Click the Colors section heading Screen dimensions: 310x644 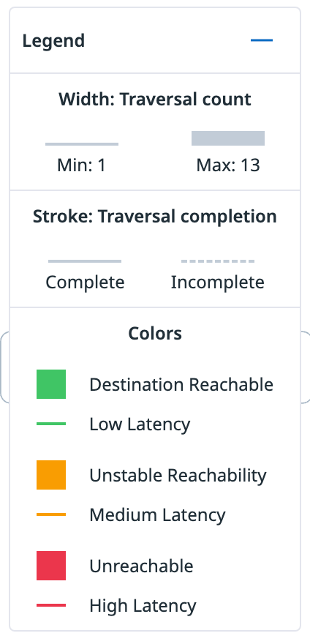tap(155, 333)
